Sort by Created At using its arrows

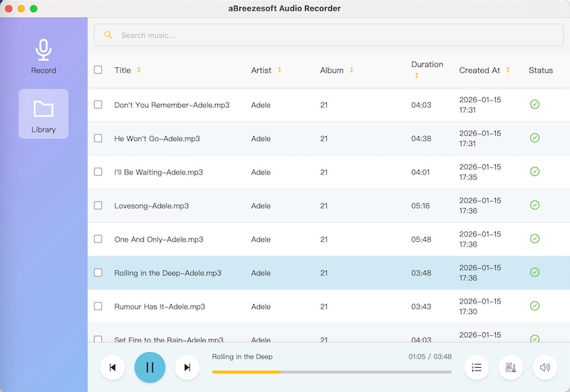click(508, 70)
